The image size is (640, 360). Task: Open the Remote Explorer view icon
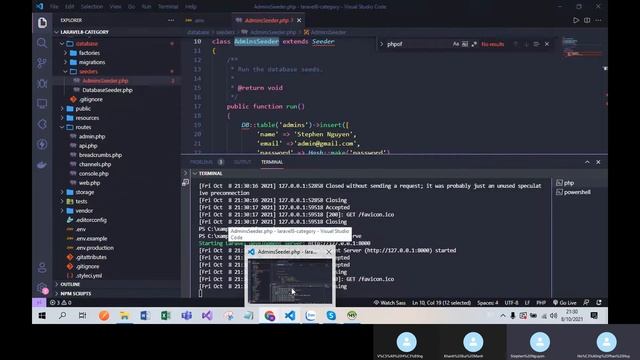[x=42, y=104]
